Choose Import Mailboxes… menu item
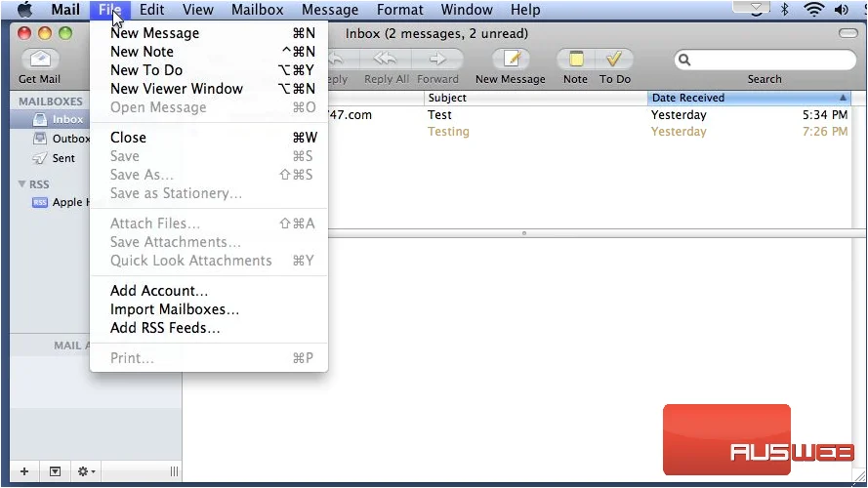868x488 pixels. click(x=209, y=309)
